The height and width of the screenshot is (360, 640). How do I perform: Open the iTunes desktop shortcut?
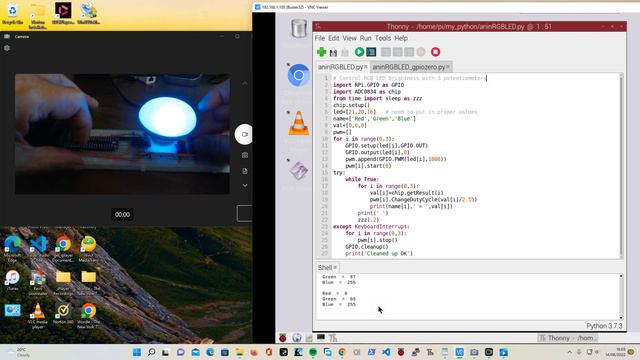(x=13, y=280)
